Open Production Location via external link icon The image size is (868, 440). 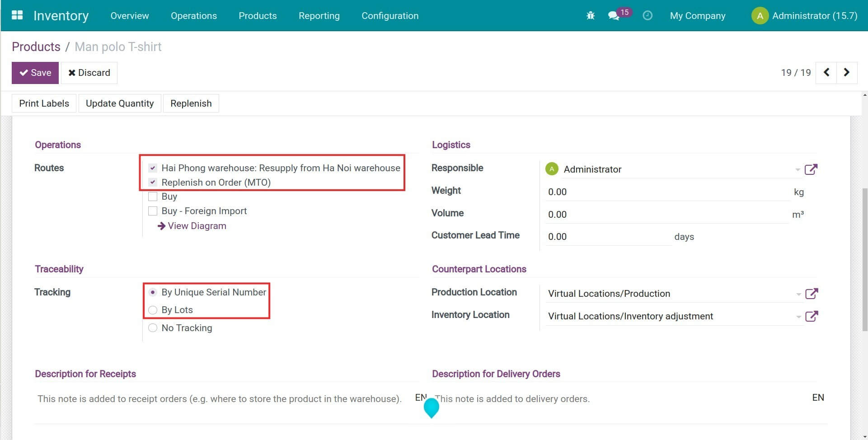click(x=812, y=293)
